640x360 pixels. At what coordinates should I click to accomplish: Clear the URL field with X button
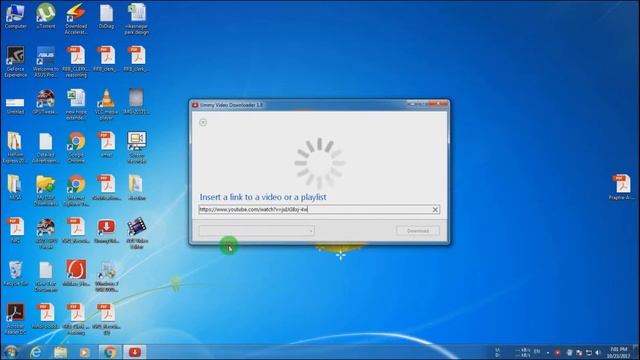point(435,209)
